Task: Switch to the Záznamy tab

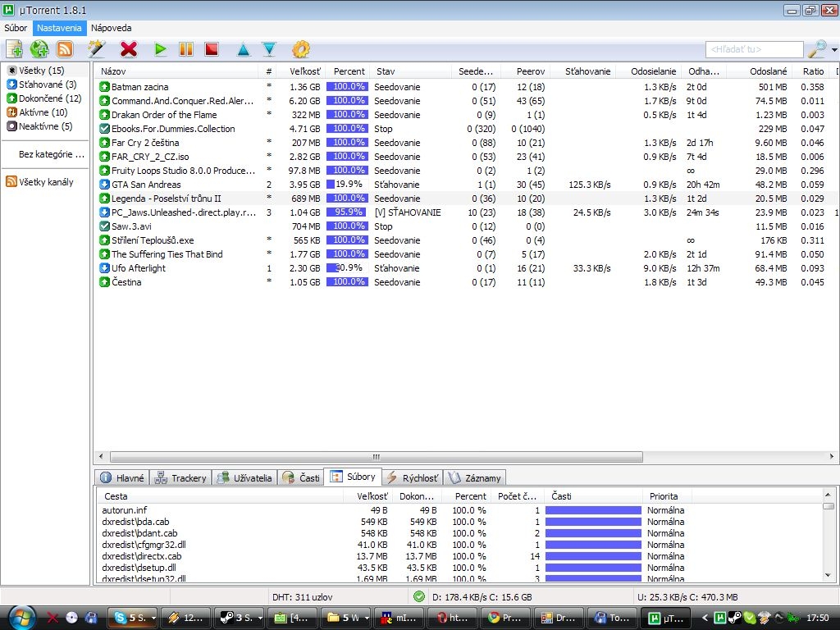Action: [x=475, y=478]
